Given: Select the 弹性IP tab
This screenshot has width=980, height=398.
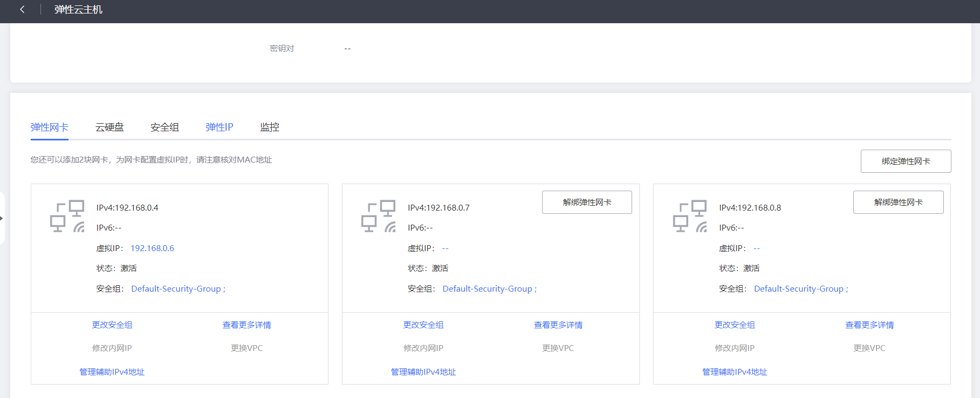Looking at the screenshot, I should 219,127.
